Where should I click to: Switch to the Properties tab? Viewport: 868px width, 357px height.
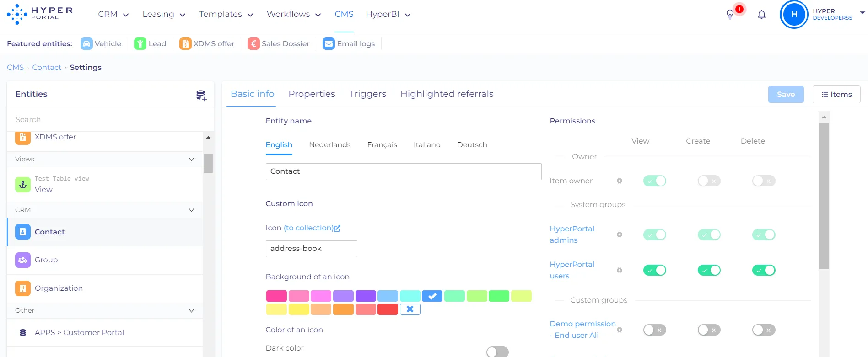pyautogui.click(x=312, y=94)
